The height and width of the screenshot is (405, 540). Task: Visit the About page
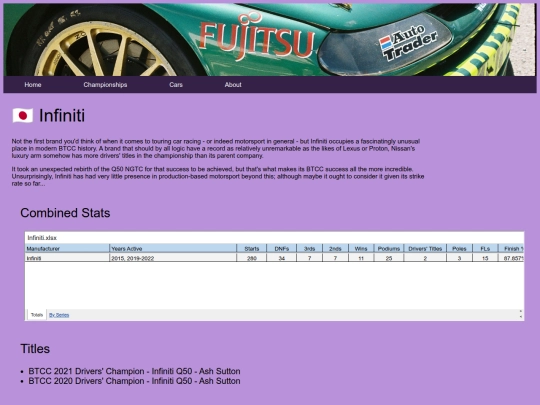point(233,85)
